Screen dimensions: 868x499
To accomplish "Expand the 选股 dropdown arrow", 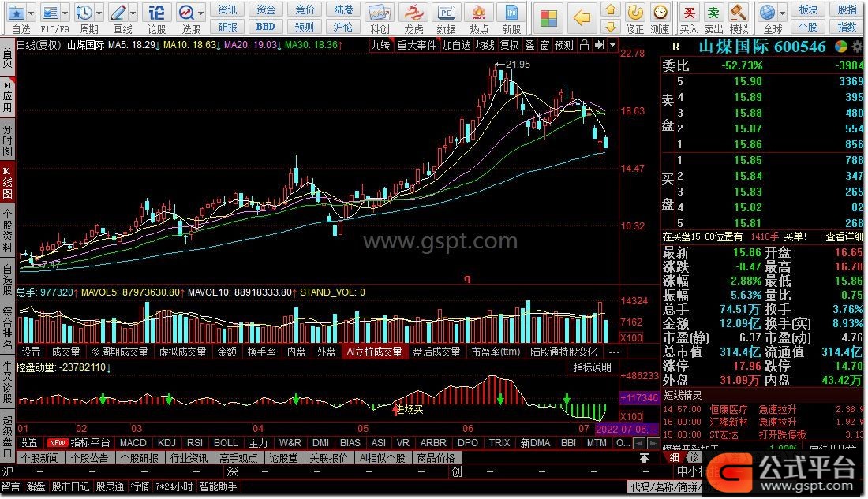I will 200,13.
